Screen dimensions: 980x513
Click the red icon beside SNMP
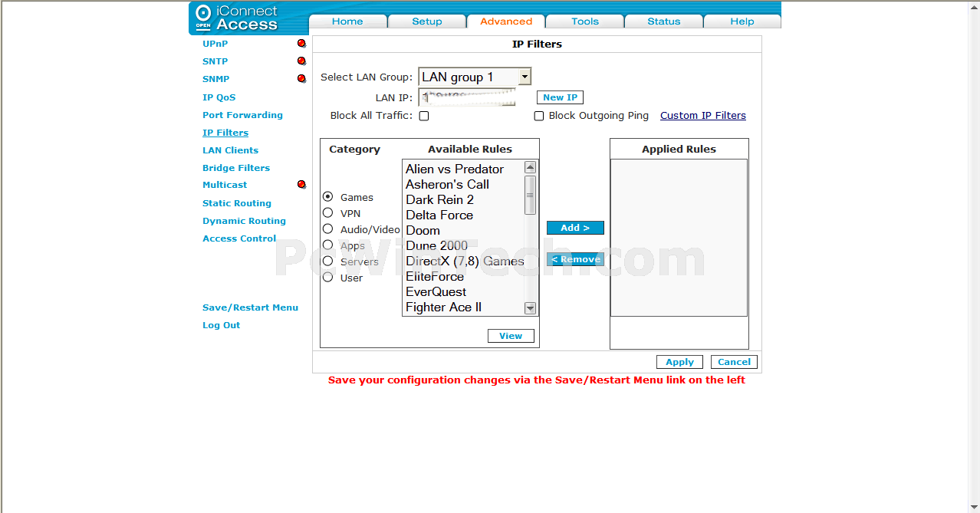(x=301, y=79)
